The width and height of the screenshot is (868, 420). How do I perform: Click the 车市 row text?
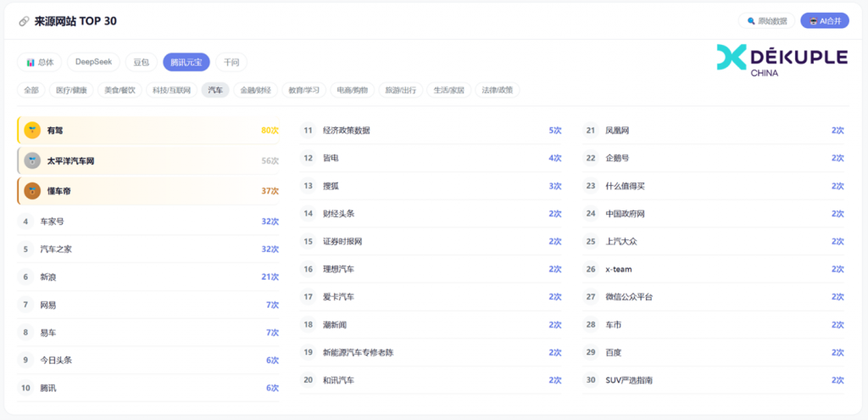tap(614, 325)
